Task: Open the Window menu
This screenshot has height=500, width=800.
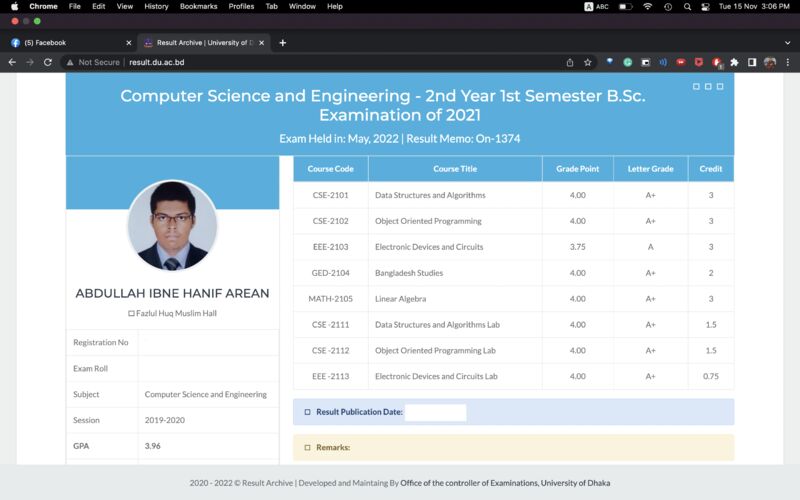Action: (x=302, y=7)
